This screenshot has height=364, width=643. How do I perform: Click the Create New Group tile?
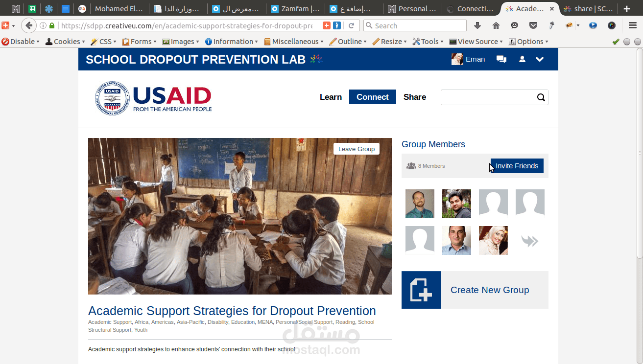pos(475,290)
